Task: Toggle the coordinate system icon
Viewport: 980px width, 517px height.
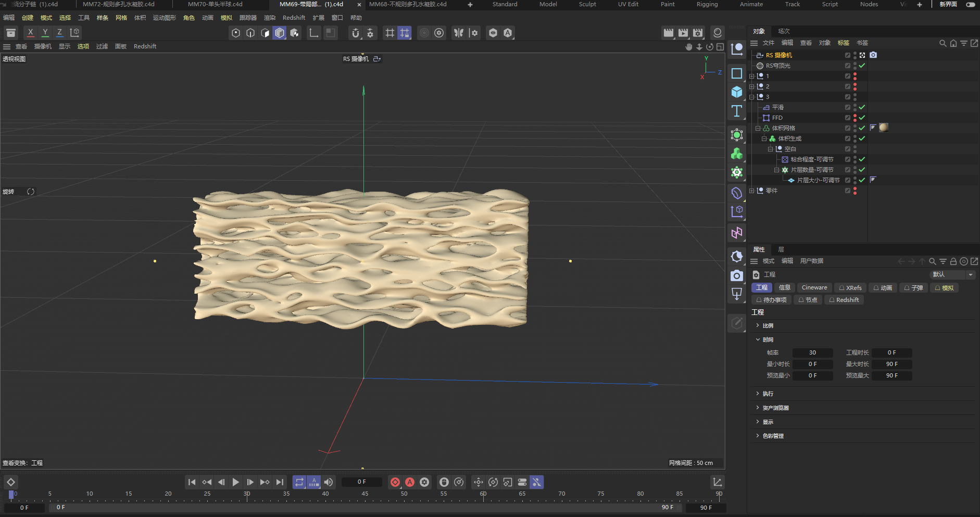Action: (x=75, y=32)
